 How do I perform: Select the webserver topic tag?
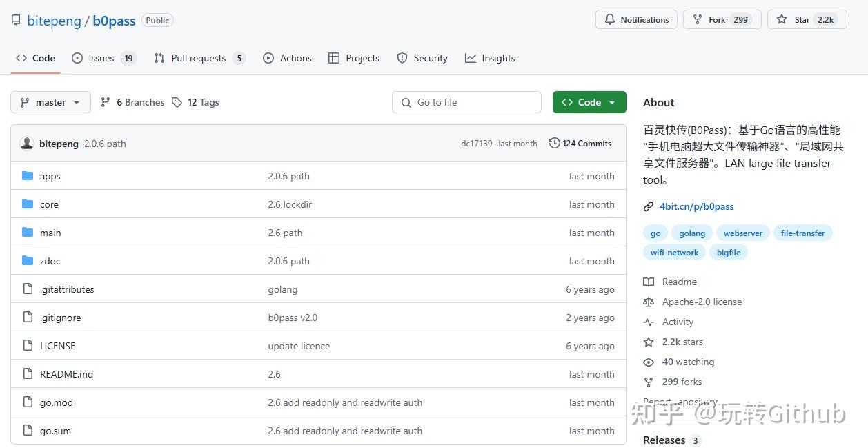coord(743,233)
